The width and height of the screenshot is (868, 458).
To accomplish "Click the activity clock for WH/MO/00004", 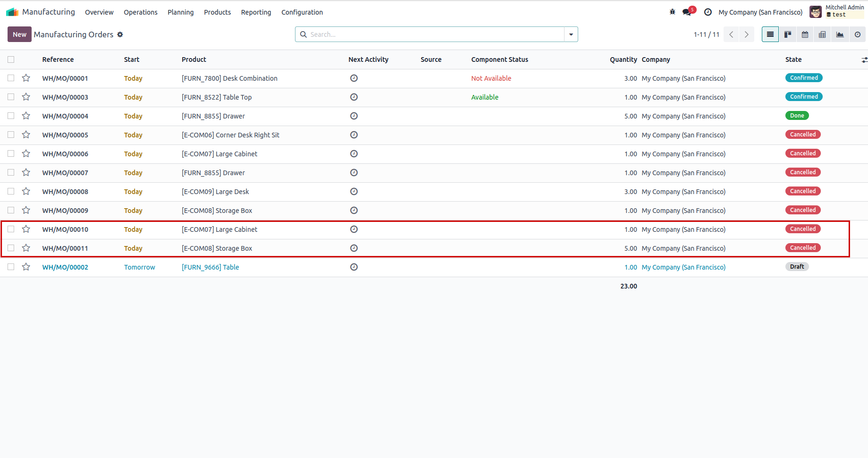I will coord(354,116).
